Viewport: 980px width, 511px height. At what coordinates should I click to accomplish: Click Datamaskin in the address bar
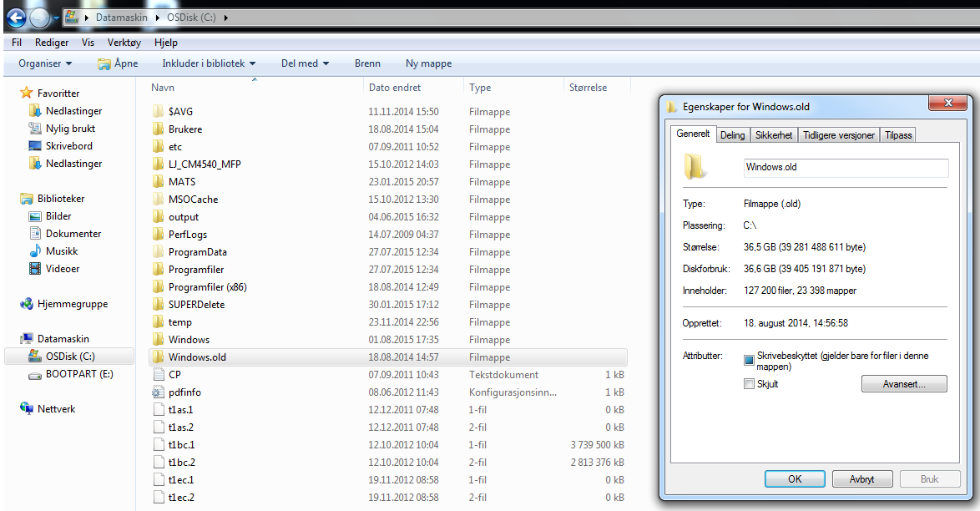(x=121, y=18)
